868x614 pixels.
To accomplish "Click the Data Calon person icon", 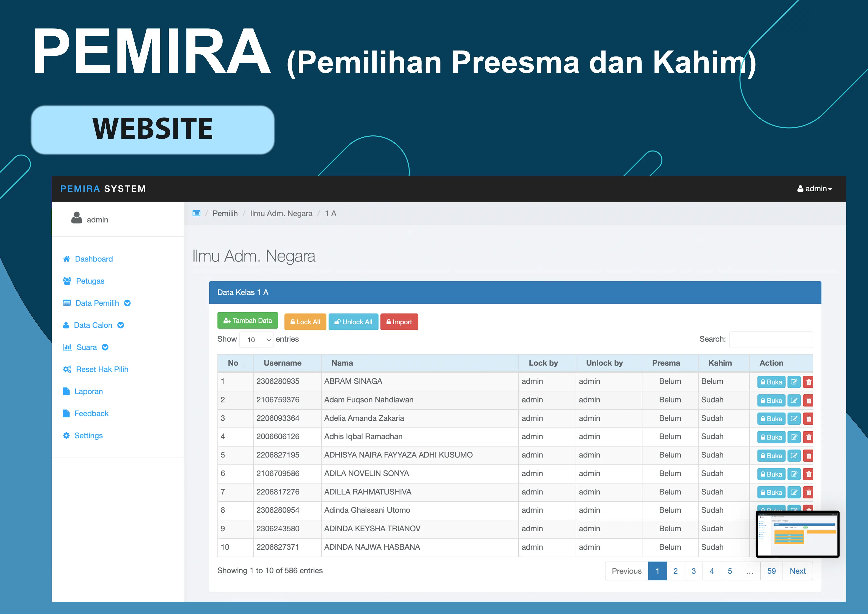I will click(66, 325).
